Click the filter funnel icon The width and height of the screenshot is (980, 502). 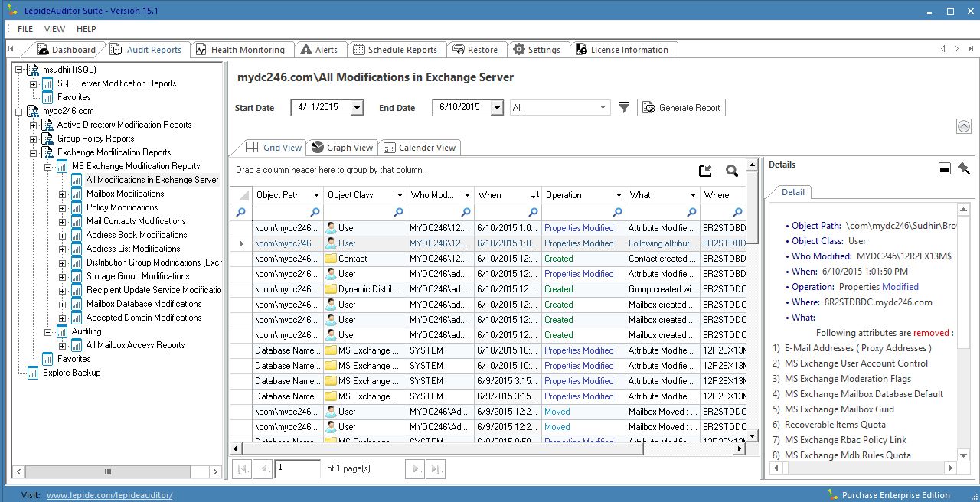click(x=624, y=108)
